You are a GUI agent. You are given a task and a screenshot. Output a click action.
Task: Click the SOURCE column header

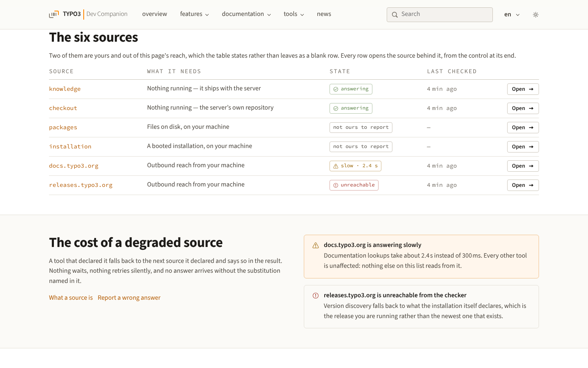(61, 72)
